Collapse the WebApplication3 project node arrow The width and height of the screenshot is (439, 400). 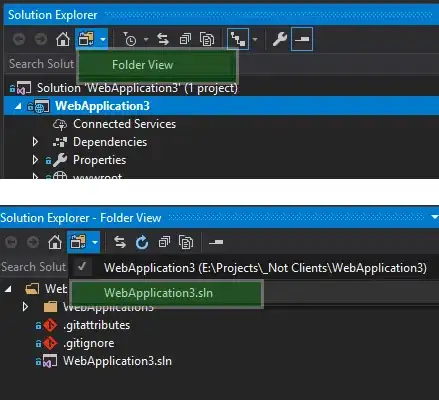click(18, 106)
